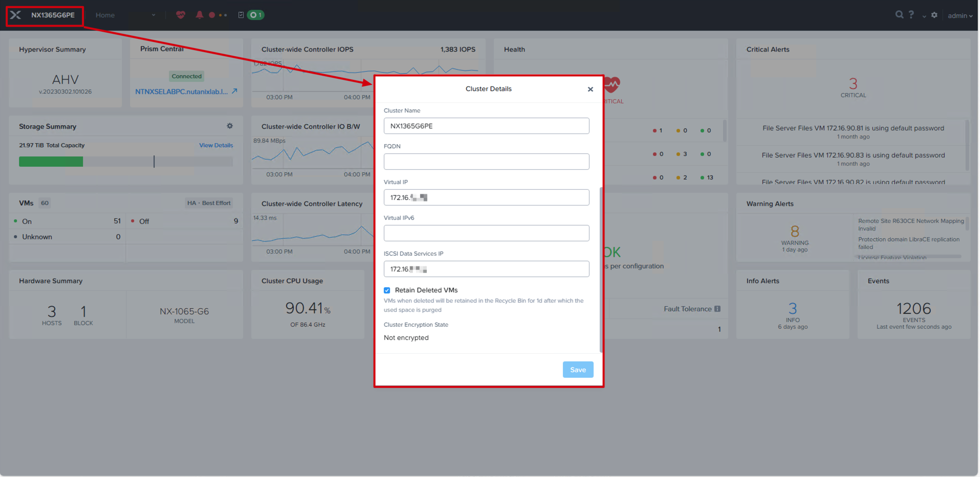Open the alerts bell icon
980x477 pixels.
[200, 15]
